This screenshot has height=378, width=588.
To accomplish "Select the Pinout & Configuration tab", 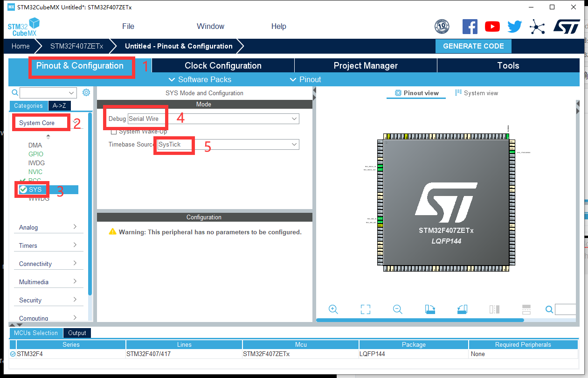I will (x=80, y=65).
